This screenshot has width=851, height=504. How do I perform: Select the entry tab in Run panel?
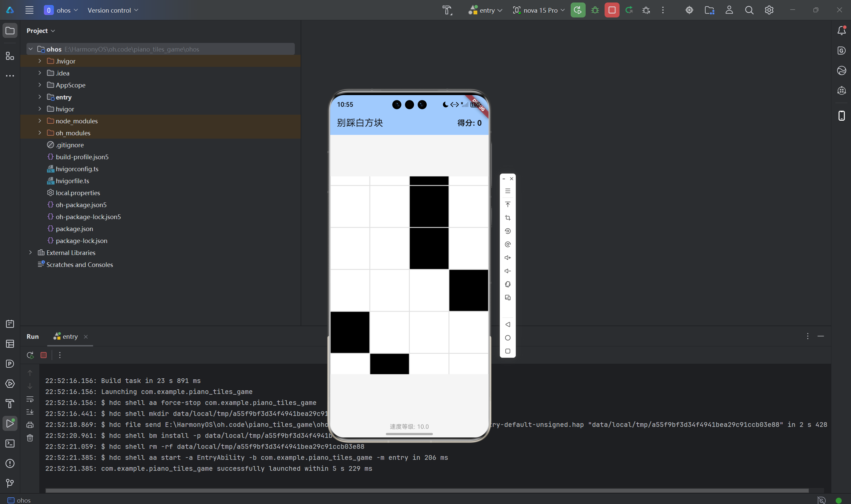coord(70,336)
